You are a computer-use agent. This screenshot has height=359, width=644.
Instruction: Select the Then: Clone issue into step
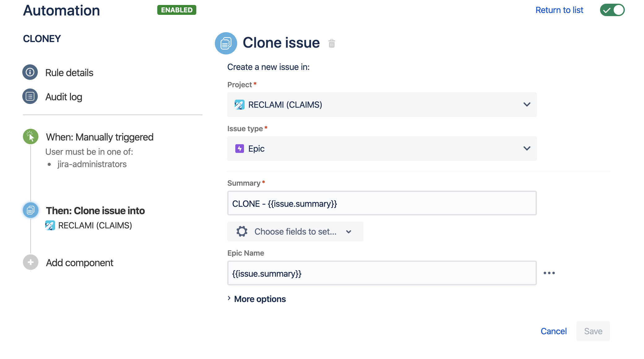click(x=95, y=211)
